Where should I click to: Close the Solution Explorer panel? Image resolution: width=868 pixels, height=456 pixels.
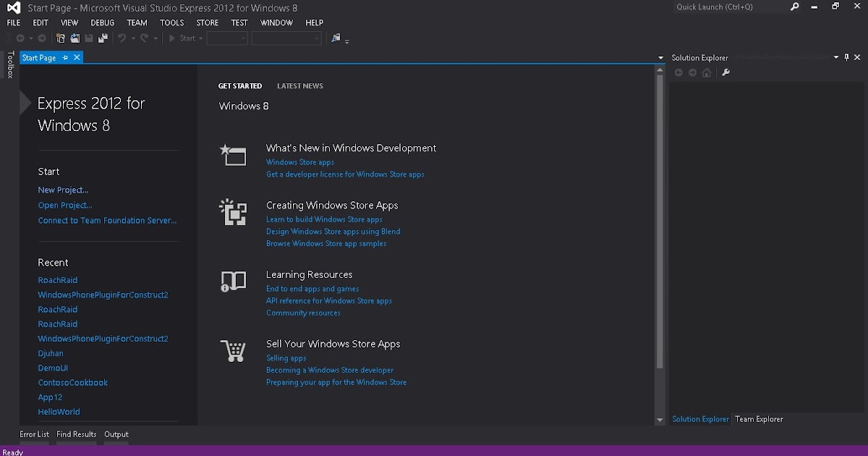(x=859, y=57)
